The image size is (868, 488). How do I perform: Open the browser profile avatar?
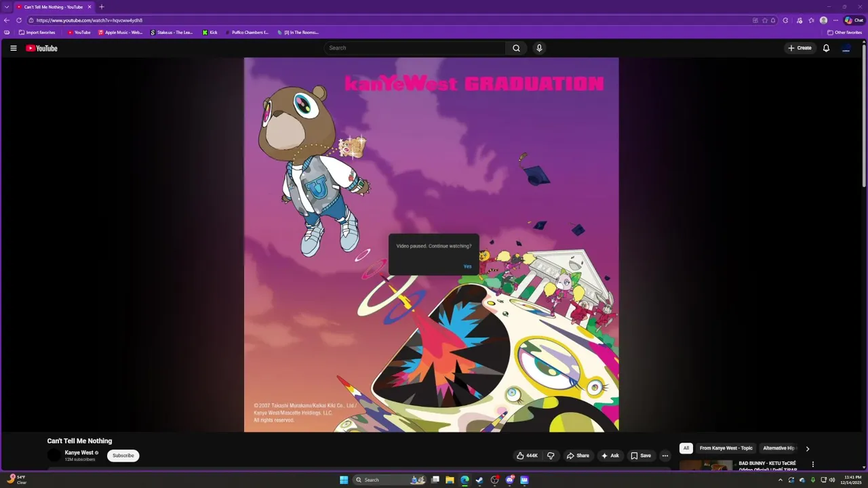[x=823, y=20]
